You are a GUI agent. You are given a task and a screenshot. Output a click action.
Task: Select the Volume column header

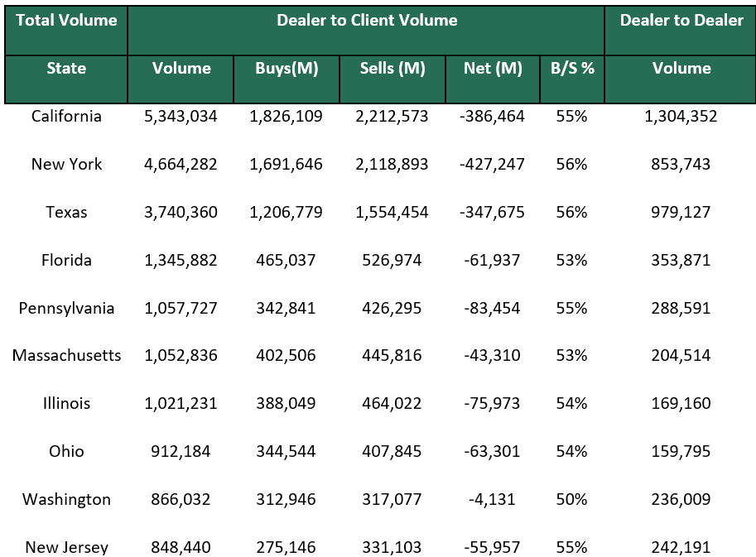[x=180, y=69]
